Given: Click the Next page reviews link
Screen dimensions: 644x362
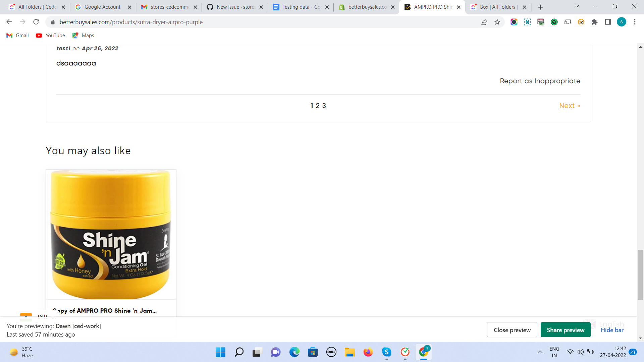Looking at the screenshot, I should (x=569, y=106).
